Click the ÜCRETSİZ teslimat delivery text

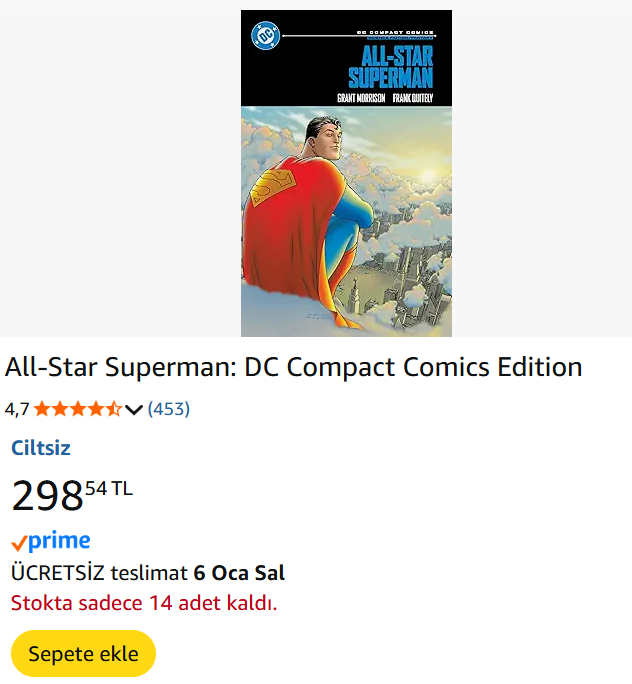[x=99, y=573]
